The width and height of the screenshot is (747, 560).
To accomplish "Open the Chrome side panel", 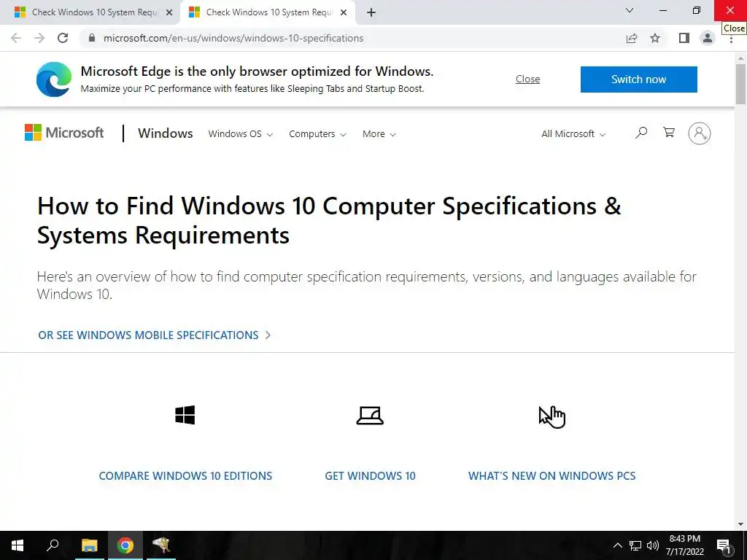I will pyautogui.click(x=684, y=38).
